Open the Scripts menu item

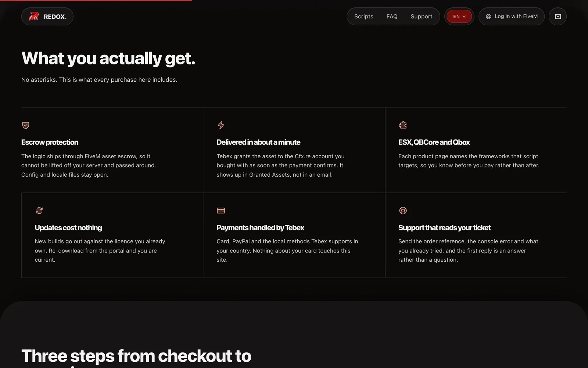tap(363, 17)
